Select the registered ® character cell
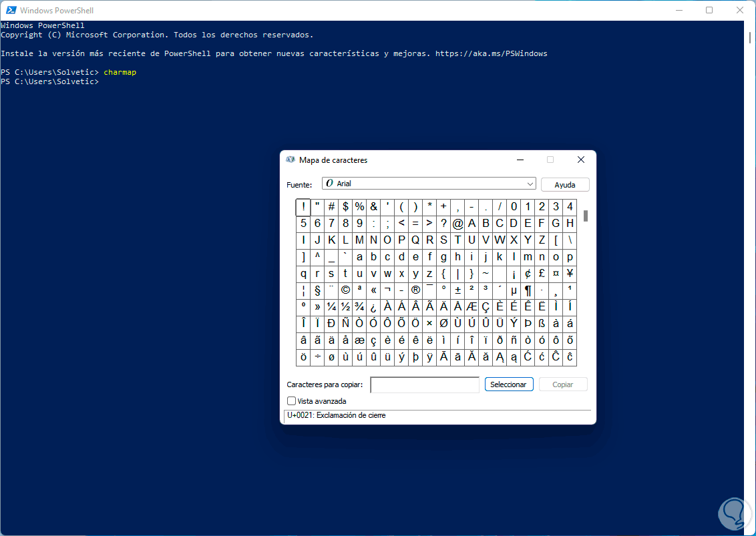This screenshot has width=756, height=536. click(415, 290)
